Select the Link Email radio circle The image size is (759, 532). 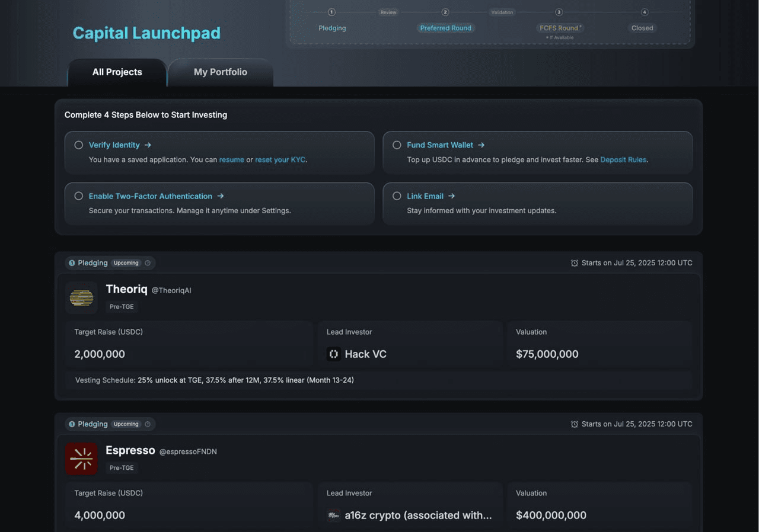tap(397, 196)
